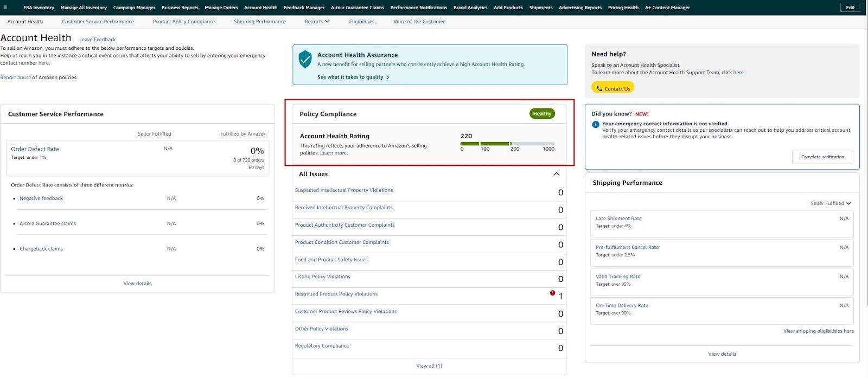Open Customer Product Reviews Policy Violations
The height and width of the screenshot is (379, 868).
pos(346,311)
